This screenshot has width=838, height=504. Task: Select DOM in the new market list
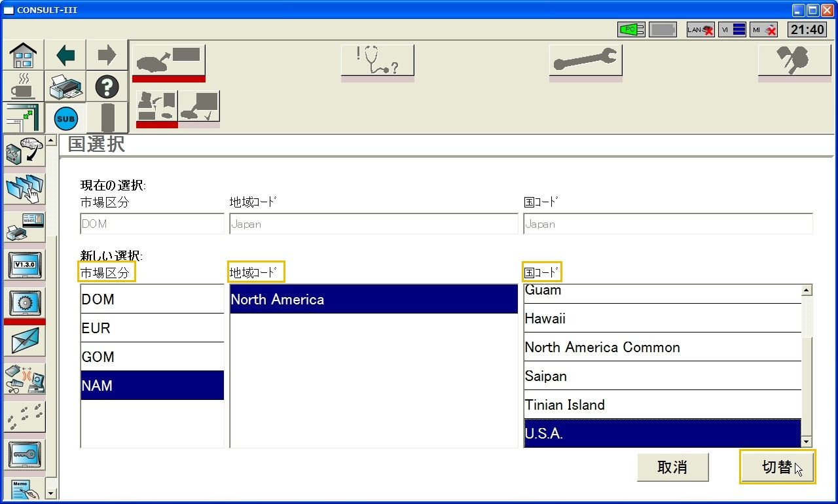click(x=152, y=299)
